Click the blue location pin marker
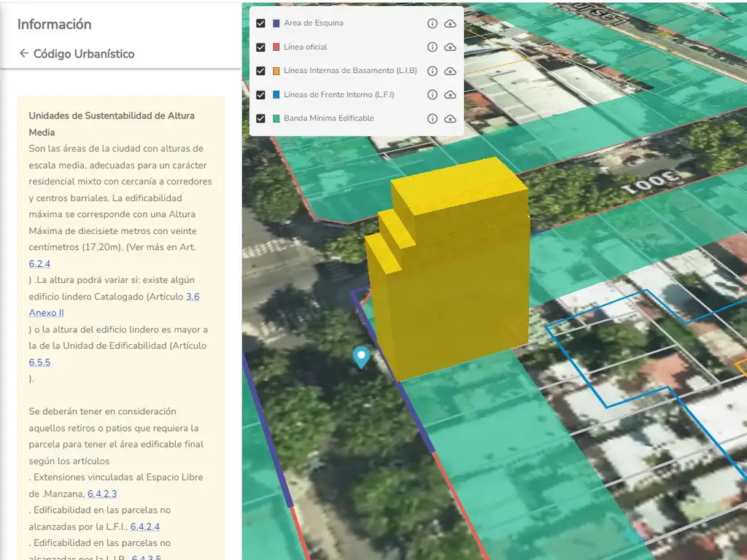This screenshot has height=560, width=747. [361, 357]
